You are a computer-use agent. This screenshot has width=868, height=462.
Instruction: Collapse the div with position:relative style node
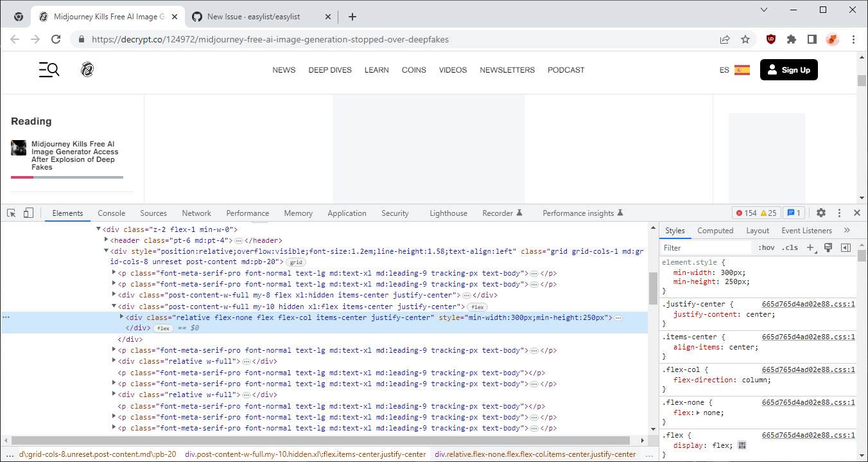pyautogui.click(x=107, y=251)
